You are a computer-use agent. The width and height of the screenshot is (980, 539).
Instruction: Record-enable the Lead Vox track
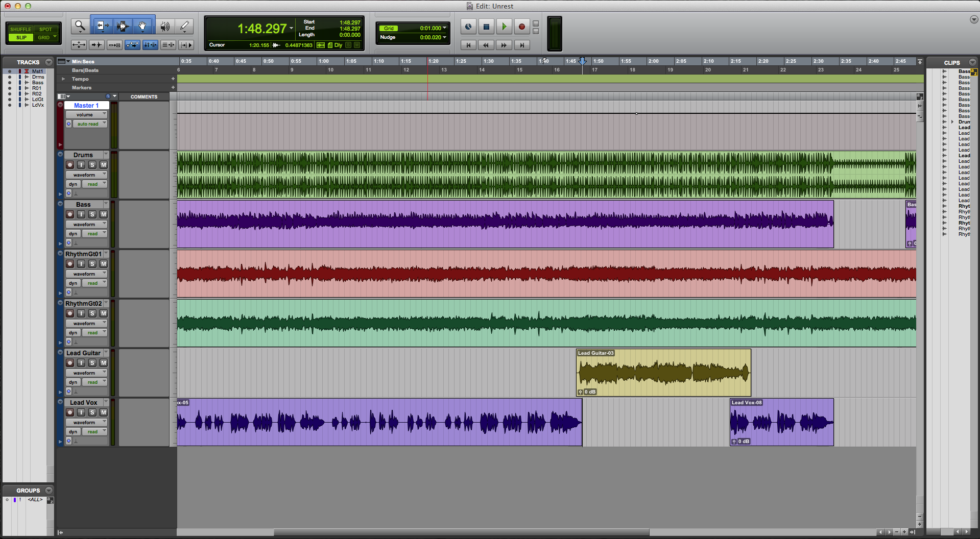70,412
